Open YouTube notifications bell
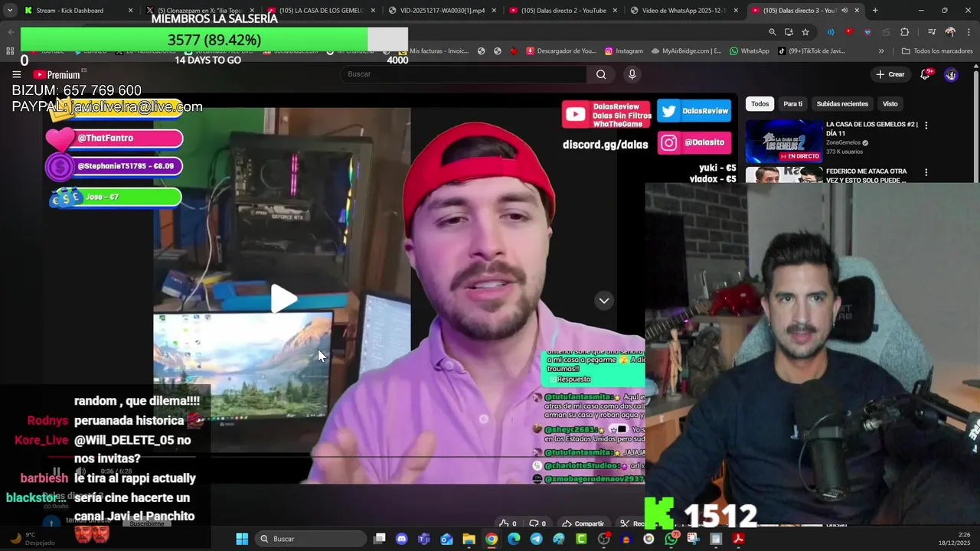This screenshot has width=980, height=551. coord(925,74)
